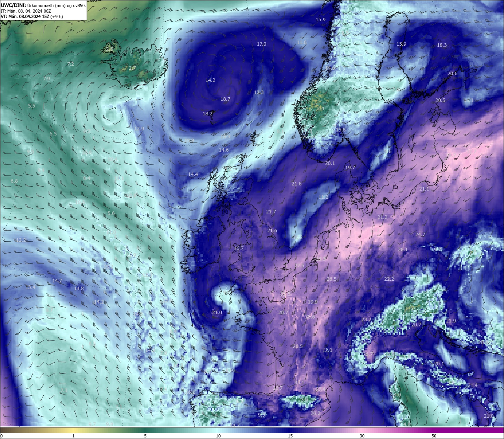
Task: Select the 14.4 value northwest of Scotland
Action: (193, 174)
